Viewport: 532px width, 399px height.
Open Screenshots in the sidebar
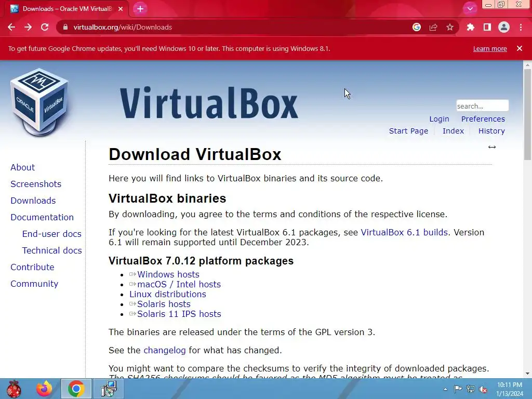tap(36, 184)
